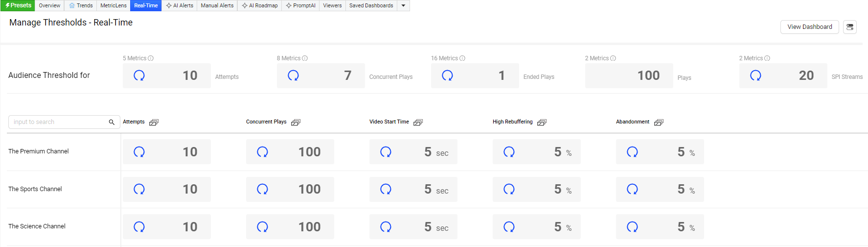Switch to the MetricLens tab
Image resolution: width=868 pixels, height=247 pixels.
coord(113,6)
